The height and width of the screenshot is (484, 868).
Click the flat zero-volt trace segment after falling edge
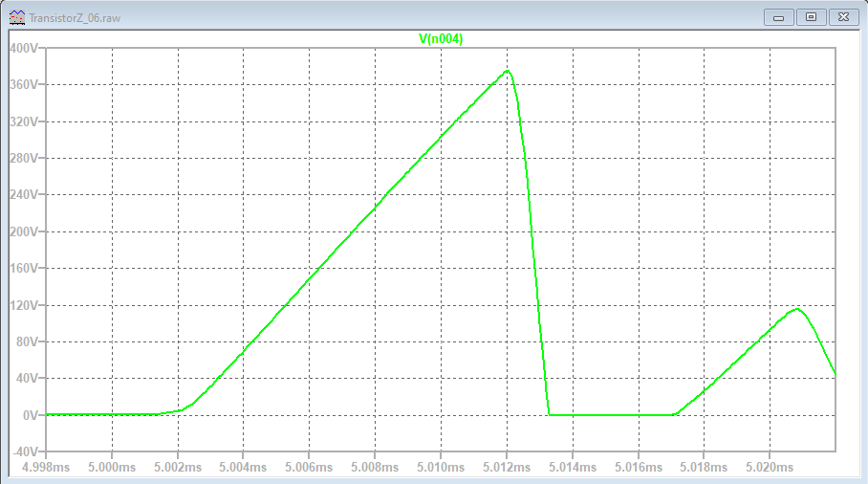(x=612, y=415)
